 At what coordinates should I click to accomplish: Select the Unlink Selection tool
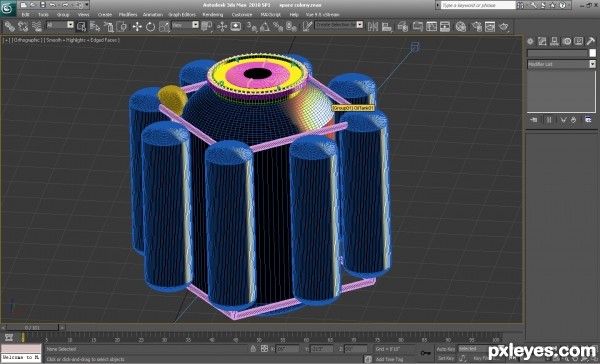pyautogui.click(x=23, y=26)
